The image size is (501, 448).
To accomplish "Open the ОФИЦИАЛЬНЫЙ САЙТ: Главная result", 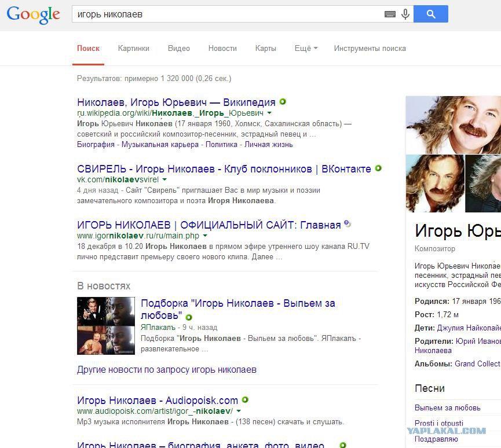I will (209, 225).
